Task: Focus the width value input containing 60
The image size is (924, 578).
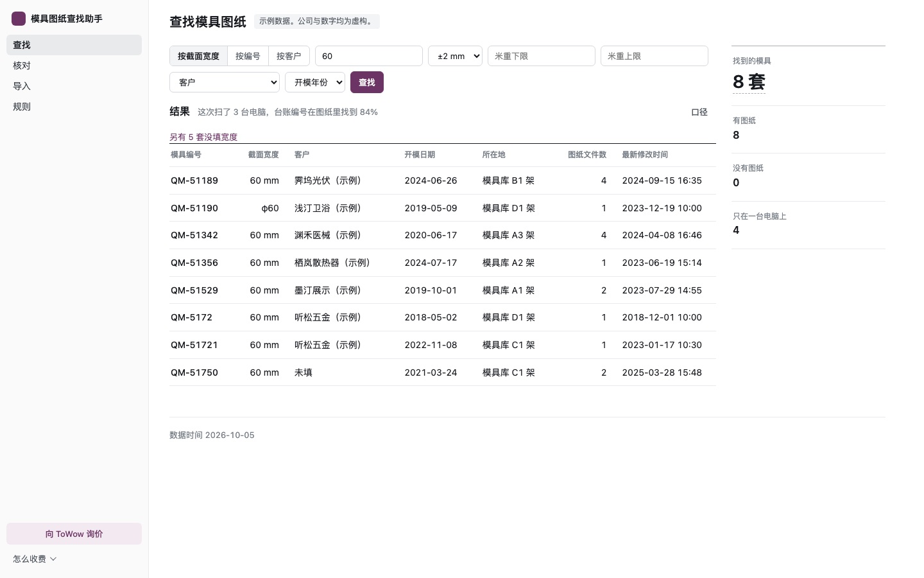Action: [x=369, y=56]
